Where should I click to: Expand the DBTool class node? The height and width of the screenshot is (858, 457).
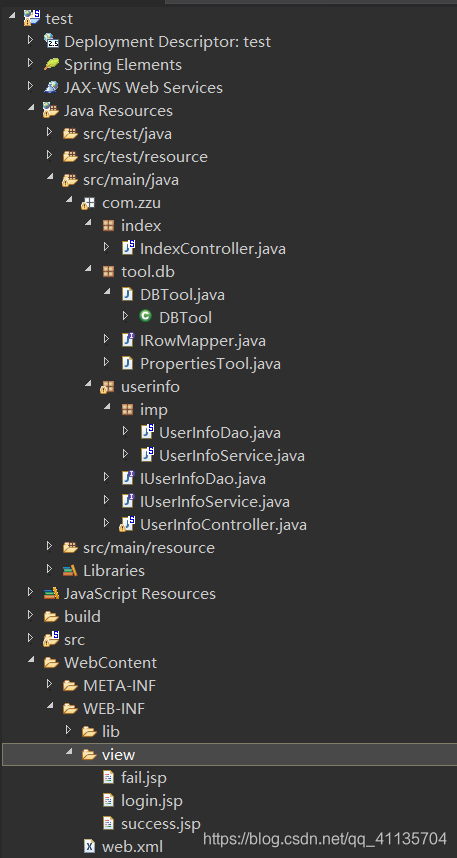coord(125,317)
